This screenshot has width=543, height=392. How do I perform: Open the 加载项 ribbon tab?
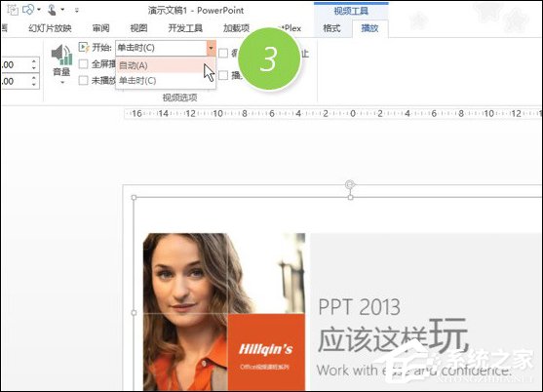click(x=237, y=28)
